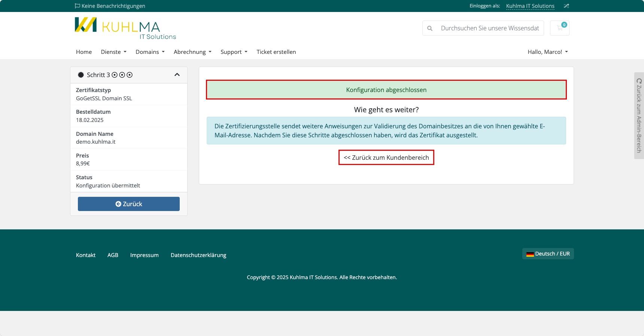This screenshot has width=644, height=336.
Task: Click the search magnifier icon
Action: pyautogui.click(x=430, y=28)
